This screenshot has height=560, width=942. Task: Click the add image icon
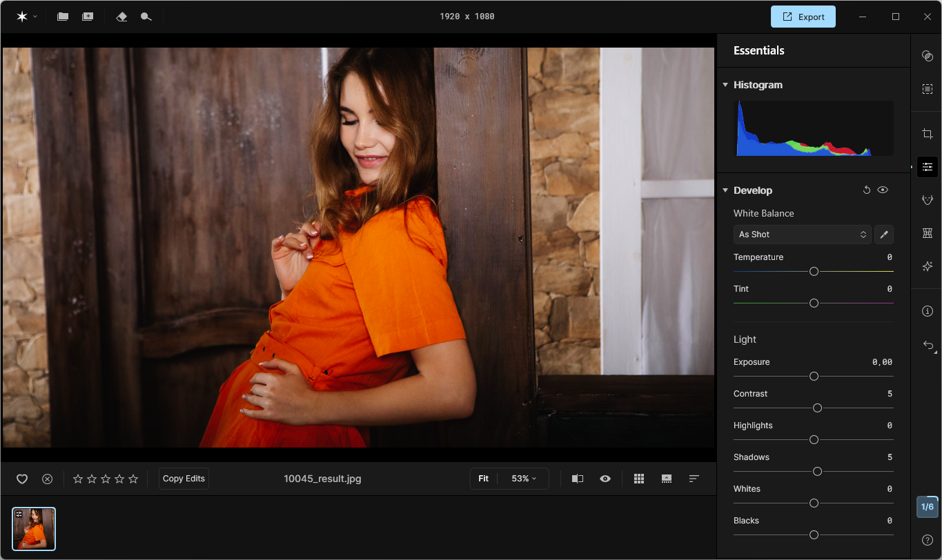(x=88, y=17)
